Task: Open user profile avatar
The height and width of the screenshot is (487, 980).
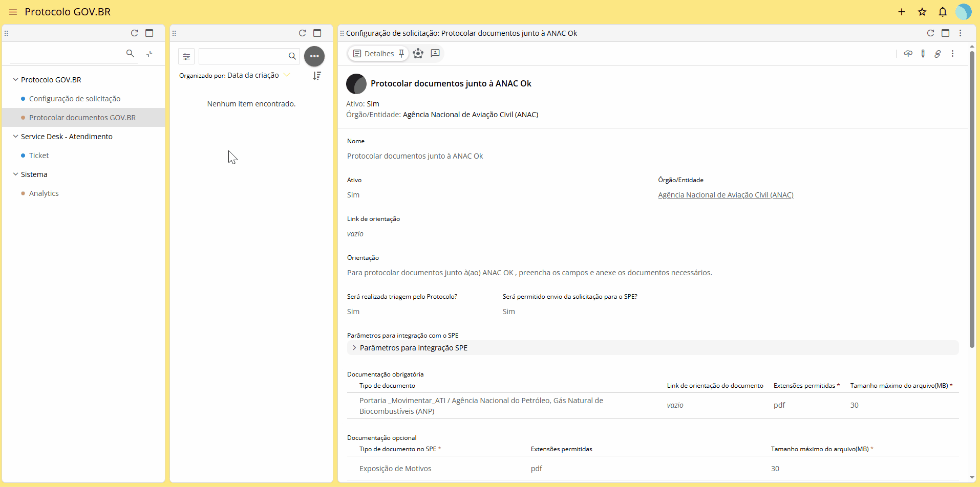Action: click(963, 12)
